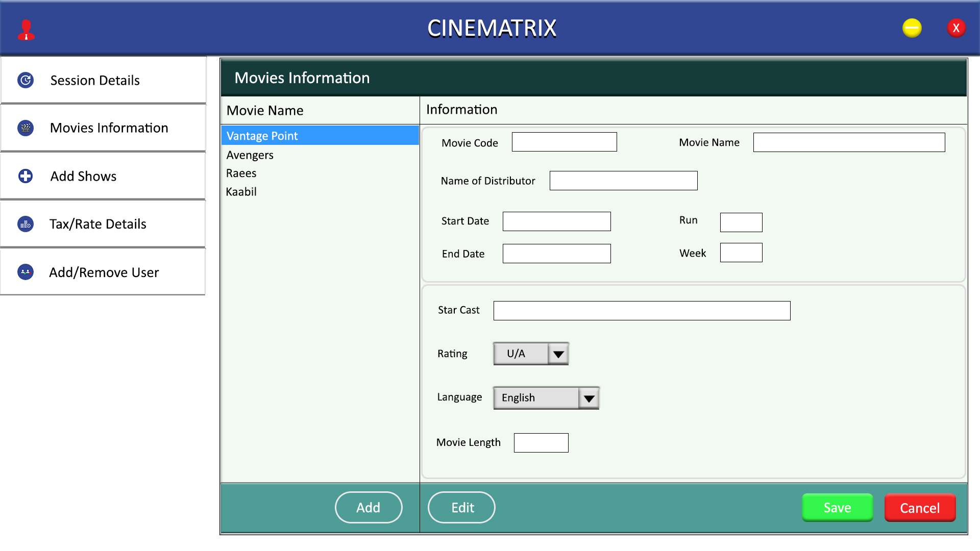Cancel the changes with red button

tap(920, 508)
